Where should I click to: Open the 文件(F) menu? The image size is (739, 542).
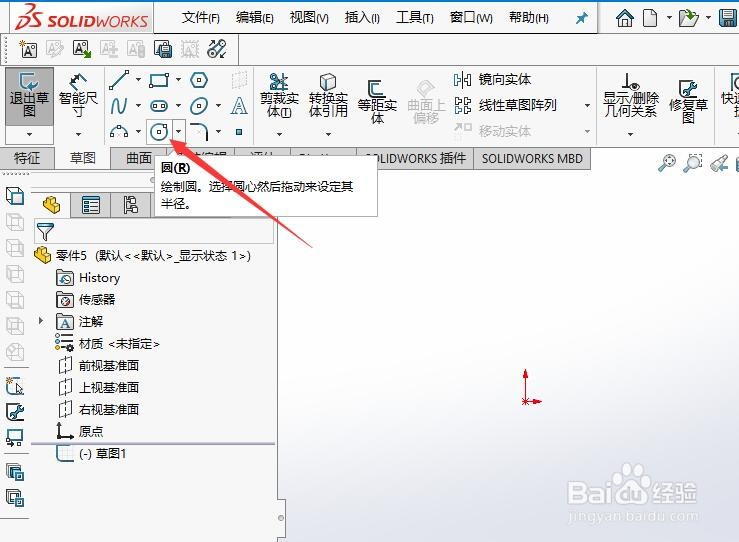201,18
